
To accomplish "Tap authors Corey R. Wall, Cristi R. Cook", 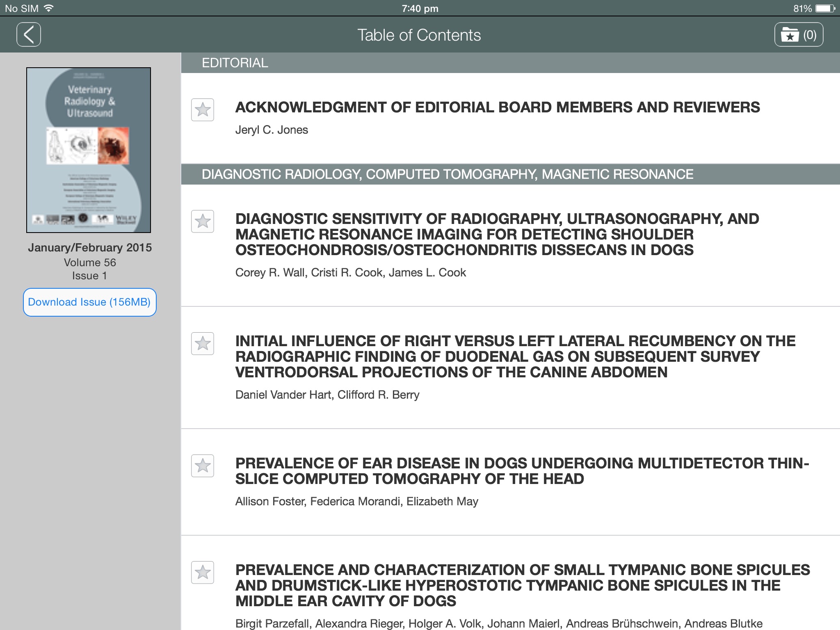I will pos(350,273).
